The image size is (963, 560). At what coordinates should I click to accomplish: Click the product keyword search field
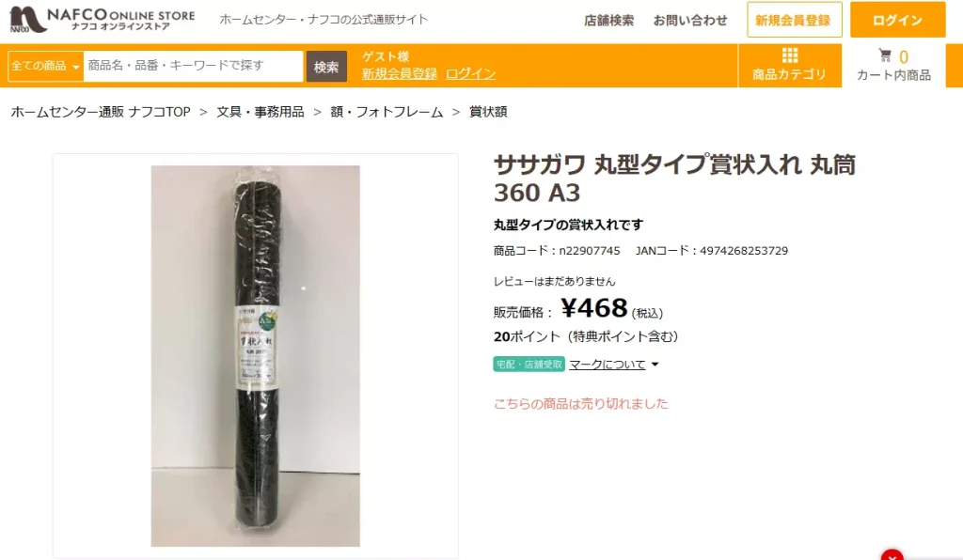tap(193, 67)
